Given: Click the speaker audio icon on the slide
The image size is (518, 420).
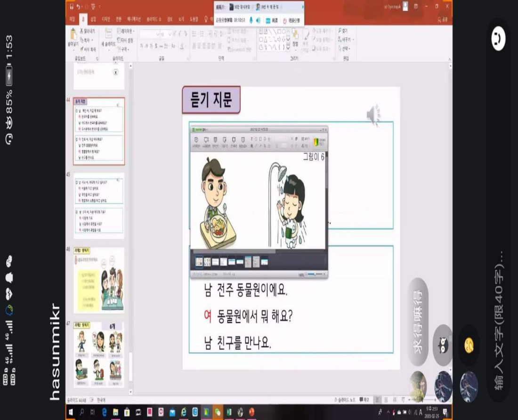Looking at the screenshot, I should point(373,114).
